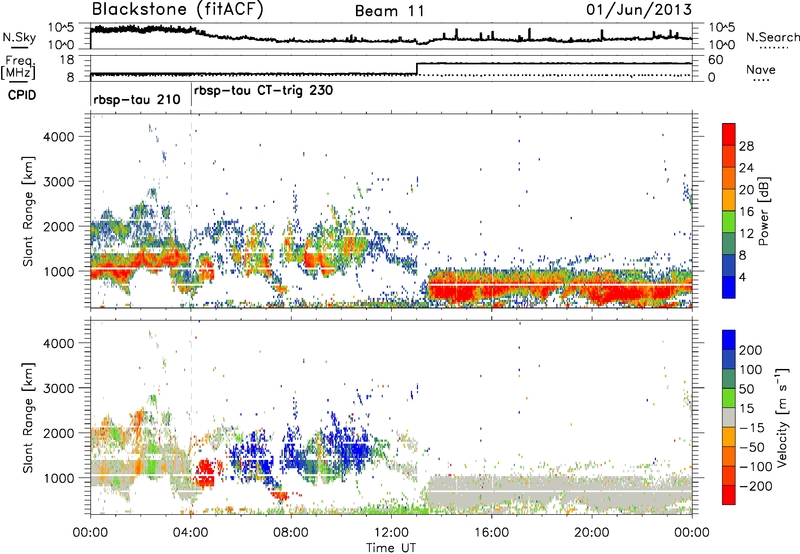Click the red velocity patch near 04:30
Screen dimensions: 800x554
coord(206,473)
